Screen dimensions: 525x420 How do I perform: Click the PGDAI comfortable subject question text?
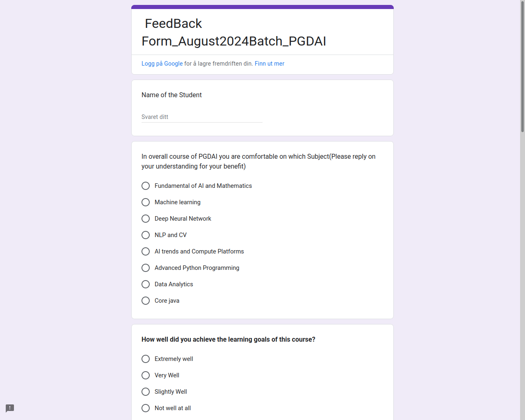pyautogui.click(x=259, y=161)
